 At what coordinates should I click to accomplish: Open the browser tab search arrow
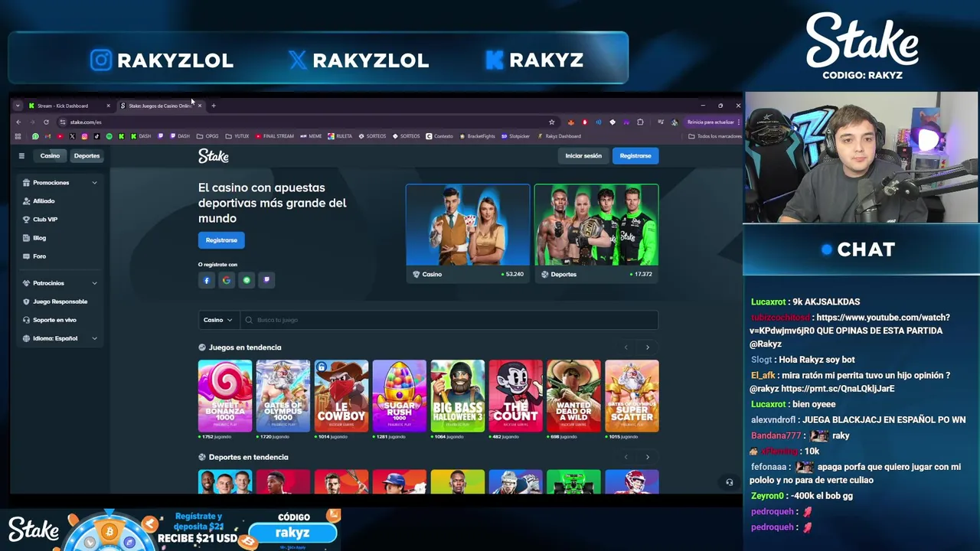point(18,106)
